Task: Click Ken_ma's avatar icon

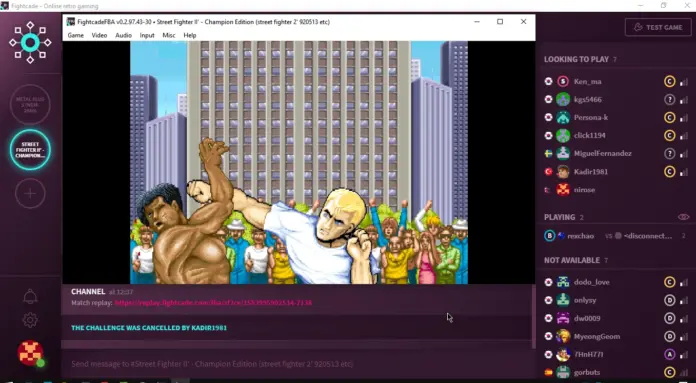Action: (x=563, y=81)
